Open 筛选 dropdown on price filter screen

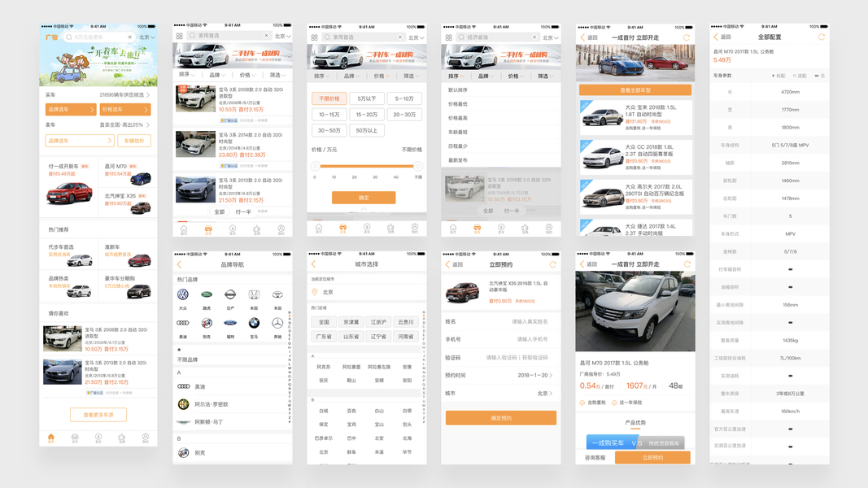412,76
